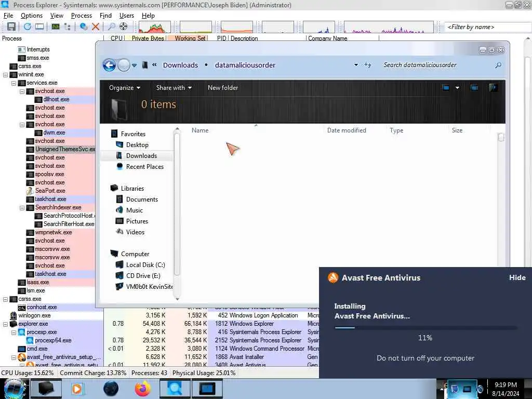The image size is (532, 399).
Task: Click the red X Kill Process icon
Action: pos(96,26)
